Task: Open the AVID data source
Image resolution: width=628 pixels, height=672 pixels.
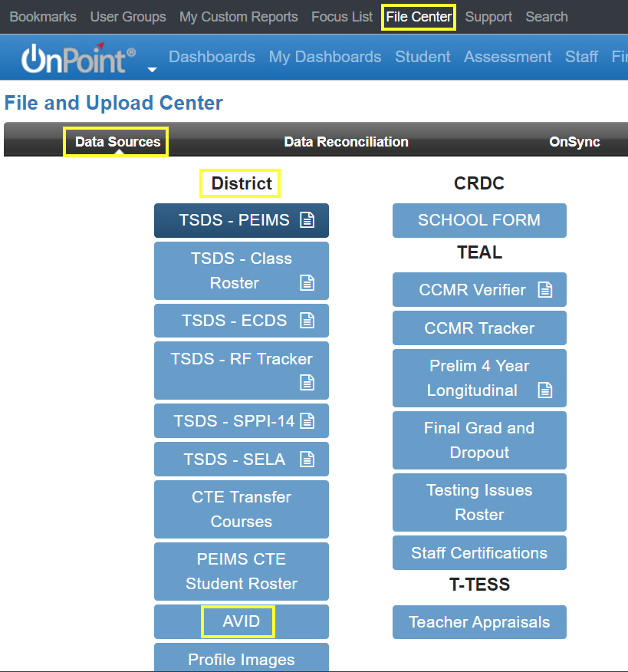Action: point(242,621)
